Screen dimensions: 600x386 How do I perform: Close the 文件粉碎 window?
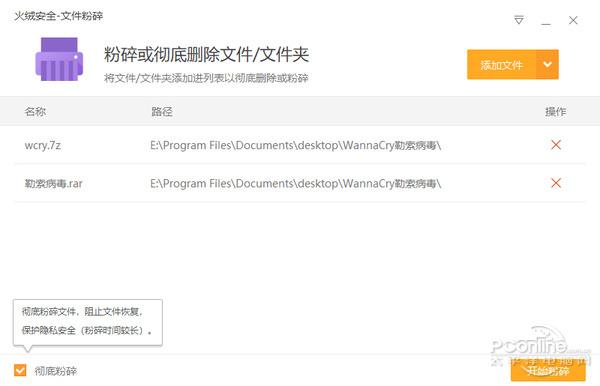[573, 20]
